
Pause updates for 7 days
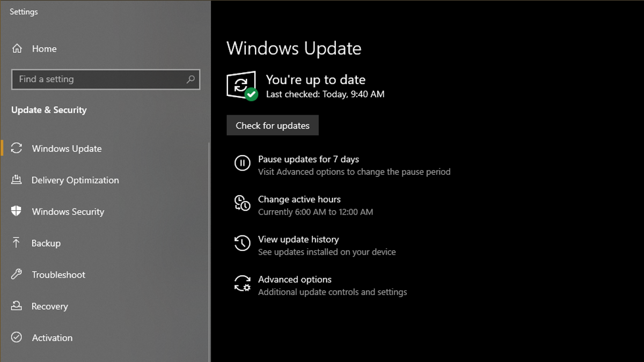coord(309,159)
